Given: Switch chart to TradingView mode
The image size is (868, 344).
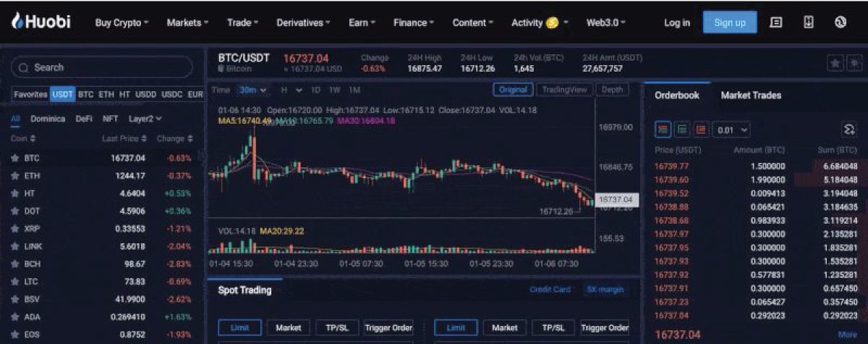Looking at the screenshot, I should (564, 90).
